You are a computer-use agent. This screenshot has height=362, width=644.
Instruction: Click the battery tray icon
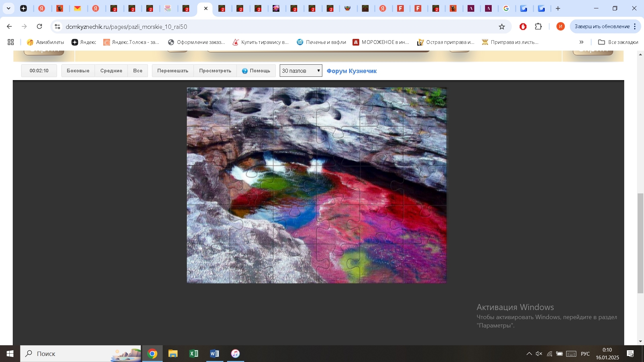[559, 354]
